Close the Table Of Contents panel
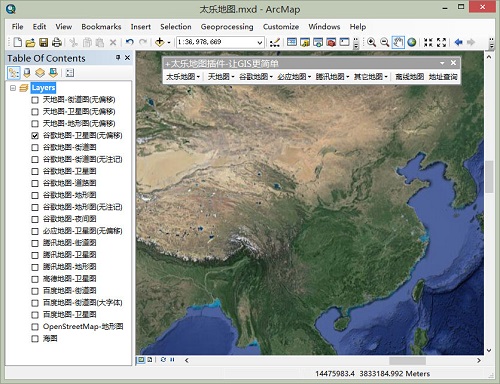The height and width of the screenshot is (384, 500). [x=127, y=58]
